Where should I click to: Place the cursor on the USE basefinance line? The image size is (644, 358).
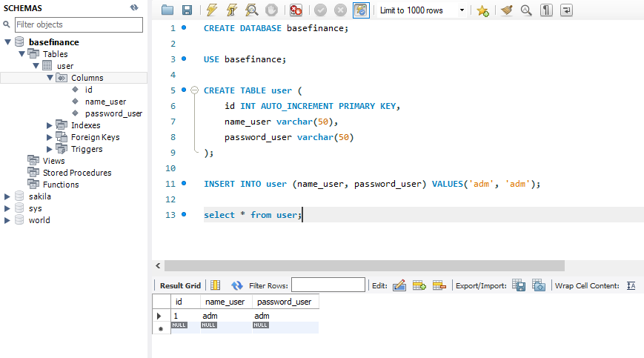[245, 59]
